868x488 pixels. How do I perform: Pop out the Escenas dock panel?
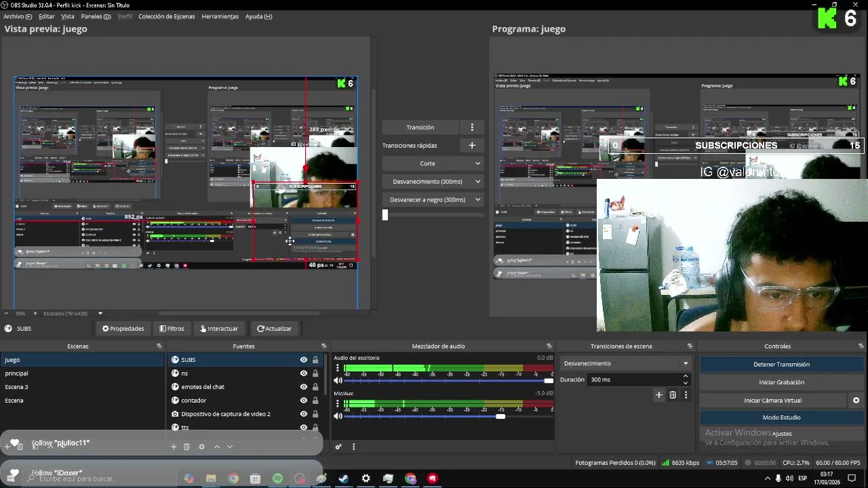[x=159, y=346]
